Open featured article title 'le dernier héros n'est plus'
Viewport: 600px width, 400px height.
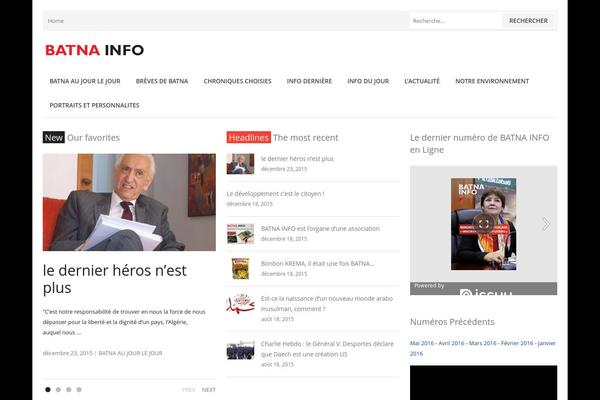click(x=115, y=279)
